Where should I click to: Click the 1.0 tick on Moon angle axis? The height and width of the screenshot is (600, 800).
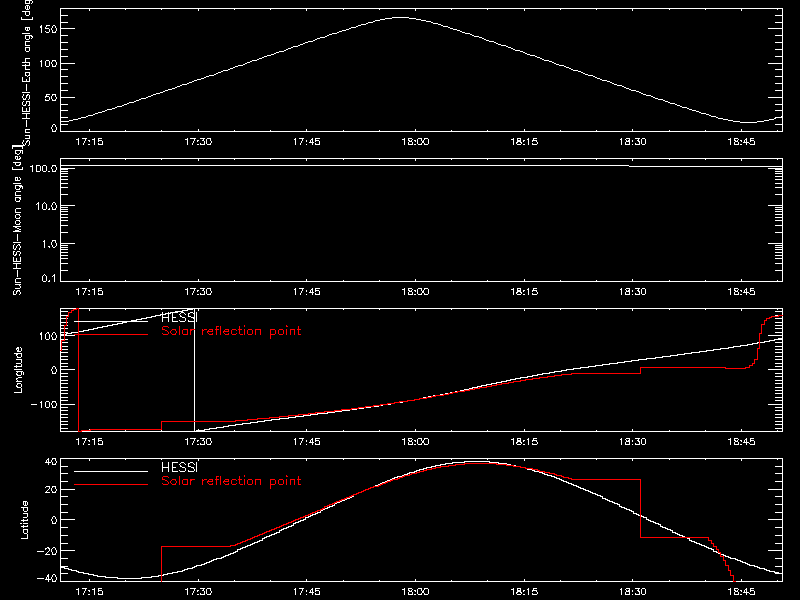[x=49, y=244]
